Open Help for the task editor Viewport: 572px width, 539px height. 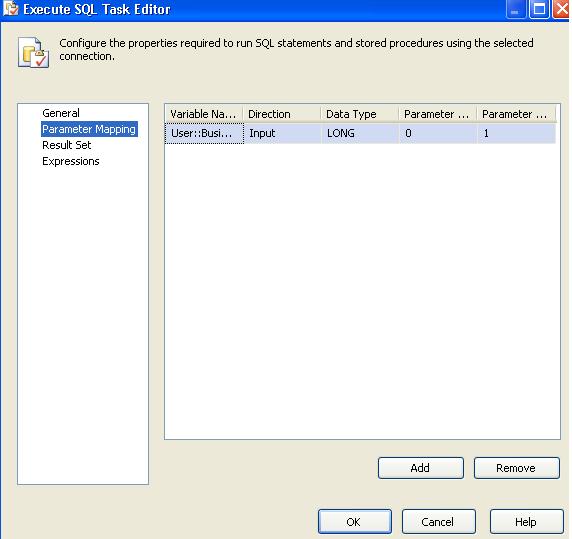(527, 521)
